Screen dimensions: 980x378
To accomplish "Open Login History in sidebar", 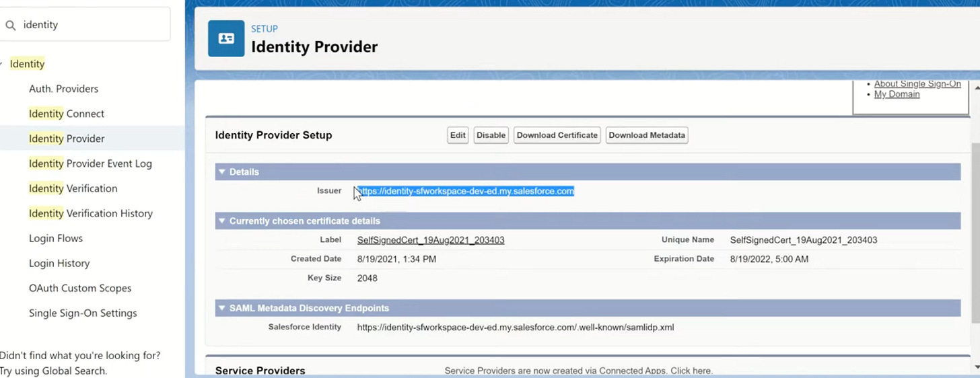I will coord(59,263).
